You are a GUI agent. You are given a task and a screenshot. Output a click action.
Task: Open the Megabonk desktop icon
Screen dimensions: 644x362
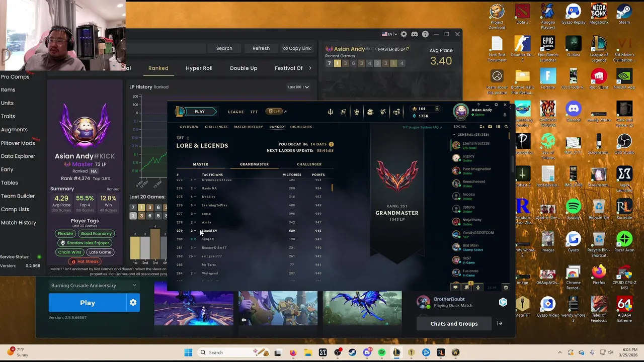click(599, 15)
